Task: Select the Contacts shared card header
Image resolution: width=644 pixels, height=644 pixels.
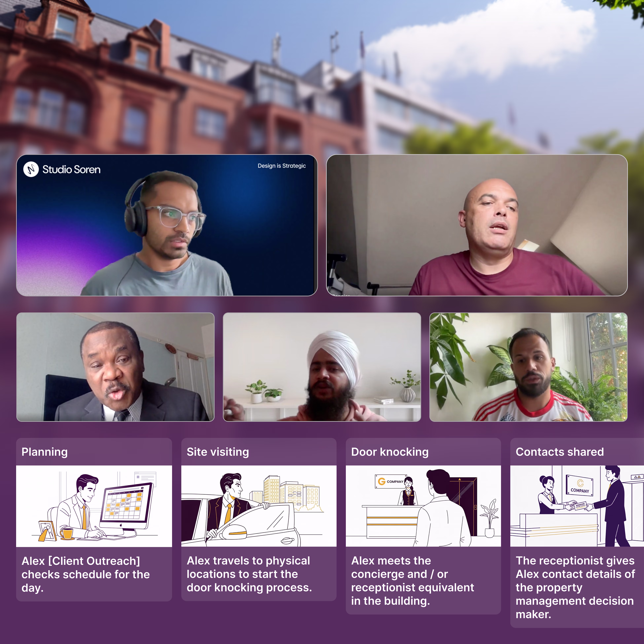Action: 577,452
